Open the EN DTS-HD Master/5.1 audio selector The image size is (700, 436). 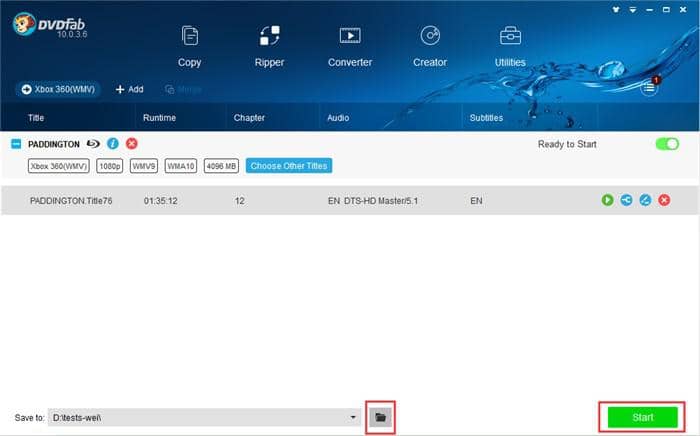373,201
